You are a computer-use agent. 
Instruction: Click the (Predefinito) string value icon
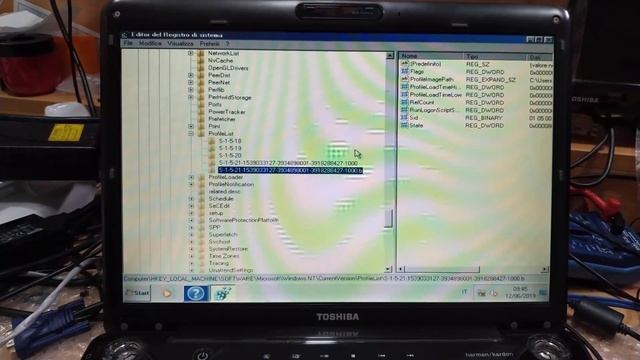[404, 64]
